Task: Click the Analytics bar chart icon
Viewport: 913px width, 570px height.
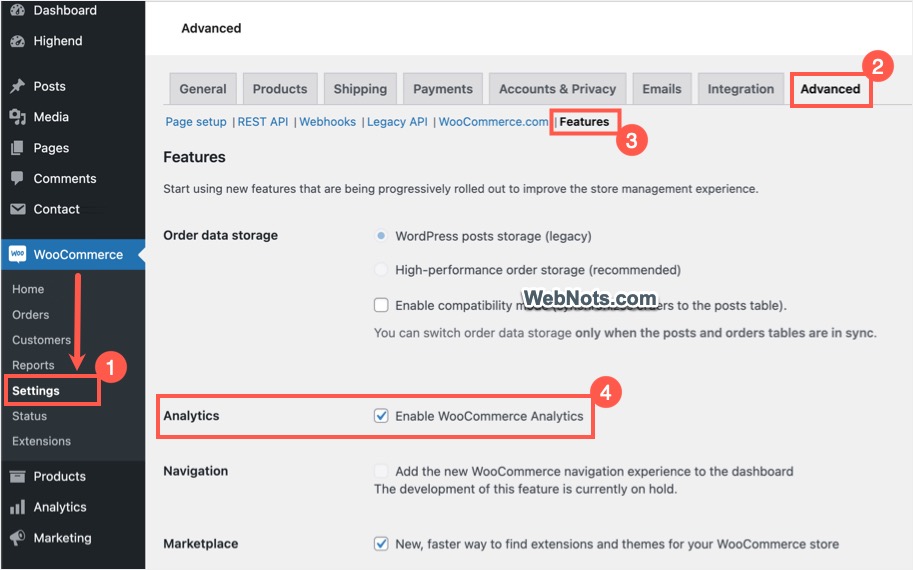Action: (17, 507)
